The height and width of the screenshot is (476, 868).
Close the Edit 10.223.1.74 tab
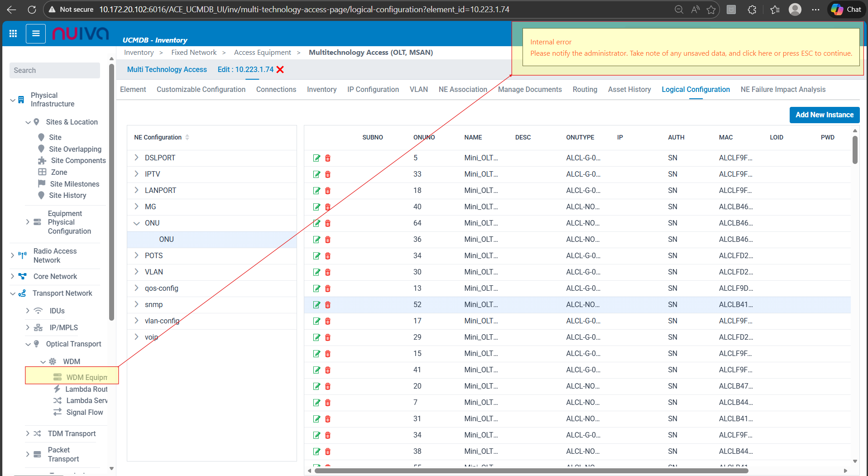pos(280,69)
